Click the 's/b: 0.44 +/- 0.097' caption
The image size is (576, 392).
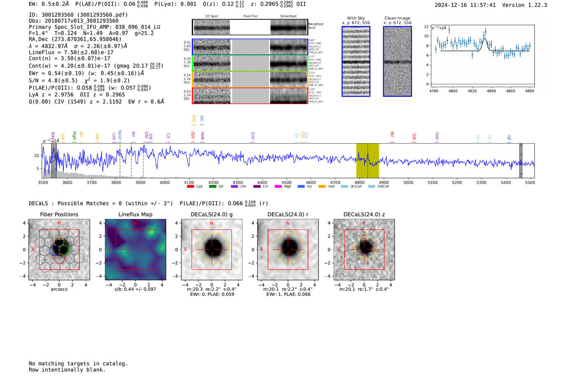coord(135,289)
